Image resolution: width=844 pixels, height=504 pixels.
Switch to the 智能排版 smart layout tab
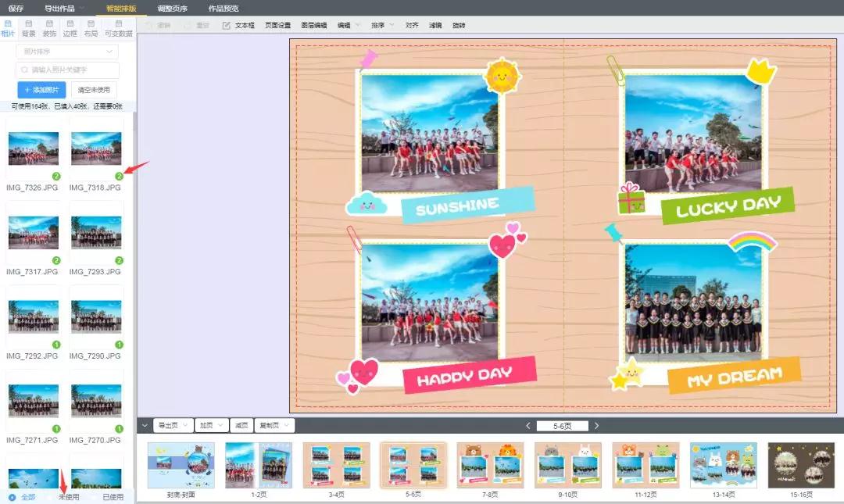click(x=121, y=8)
